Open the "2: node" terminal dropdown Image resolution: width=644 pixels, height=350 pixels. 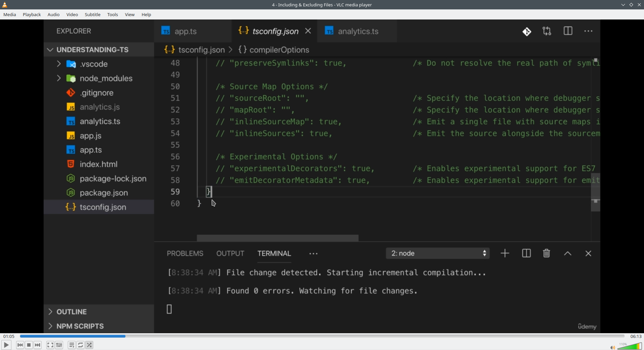(x=438, y=253)
